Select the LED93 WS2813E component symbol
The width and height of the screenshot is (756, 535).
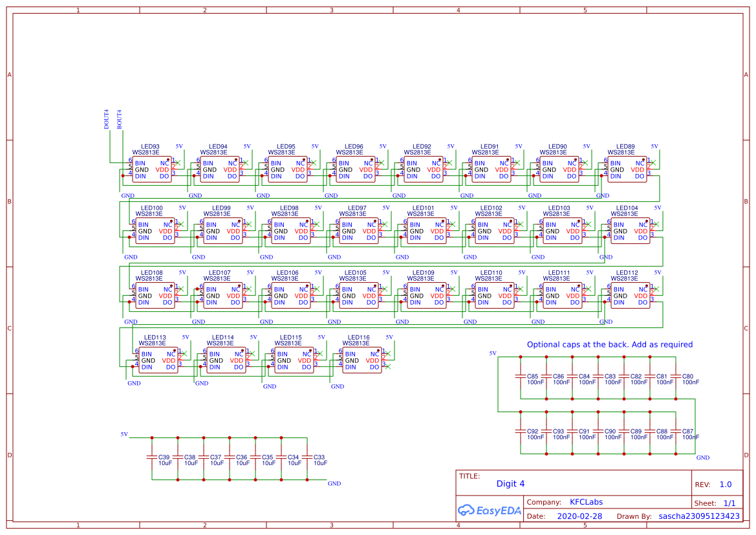click(x=153, y=169)
